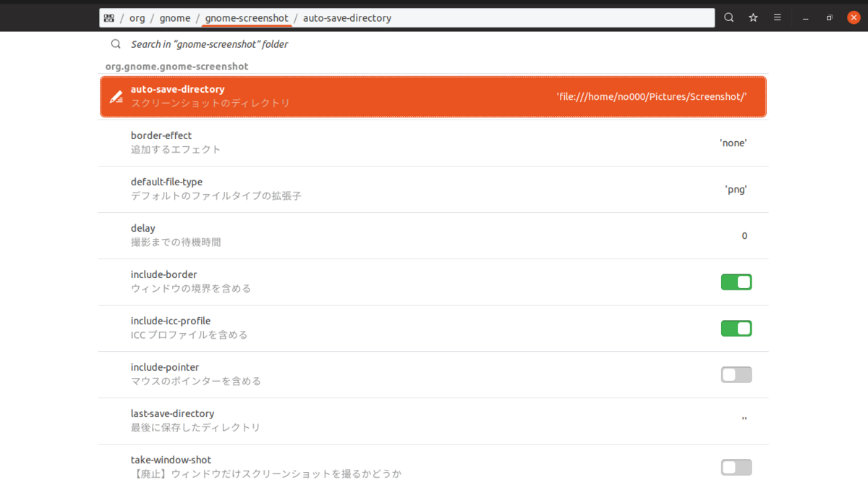Screen dimensions: 868x501
Task: Click the empty '' value of last-save-directory
Action: [x=744, y=420]
